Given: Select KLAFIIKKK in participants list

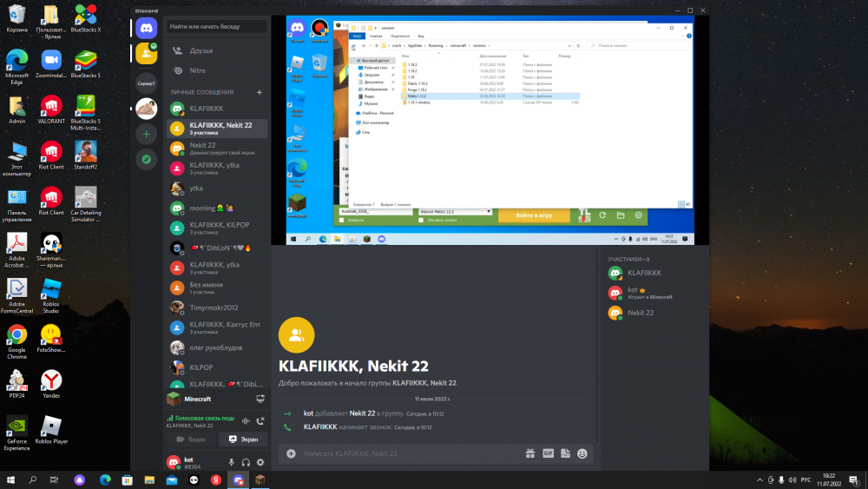Looking at the screenshot, I should point(654,273).
